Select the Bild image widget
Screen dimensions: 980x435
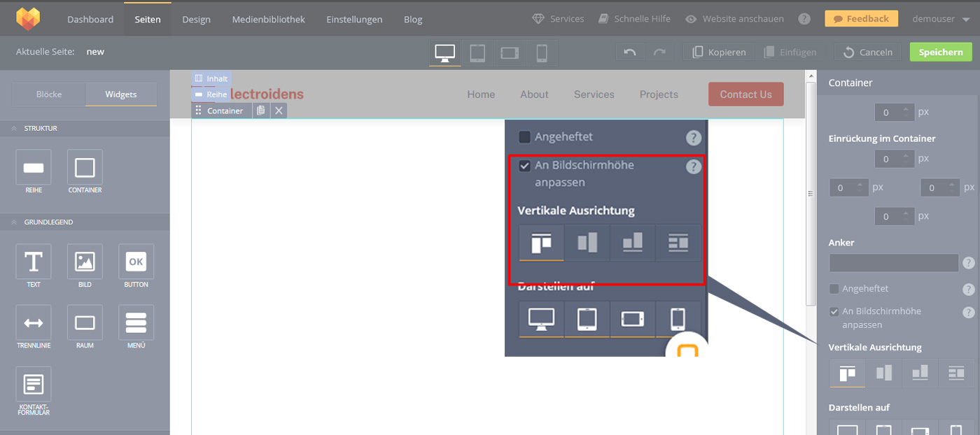pyautogui.click(x=85, y=262)
